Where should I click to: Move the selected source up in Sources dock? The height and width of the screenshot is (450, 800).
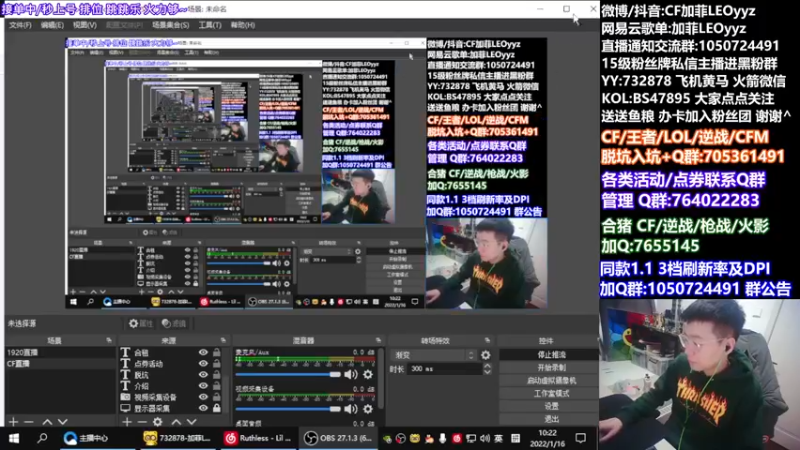[176, 422]
